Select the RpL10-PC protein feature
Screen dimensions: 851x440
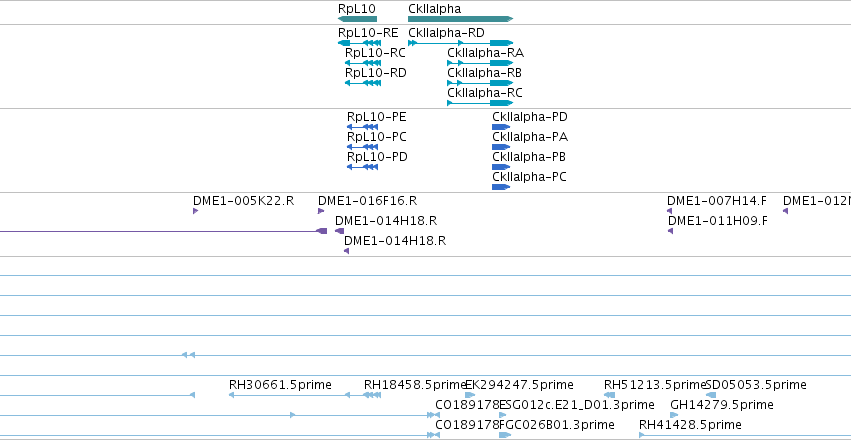point(363,147)
